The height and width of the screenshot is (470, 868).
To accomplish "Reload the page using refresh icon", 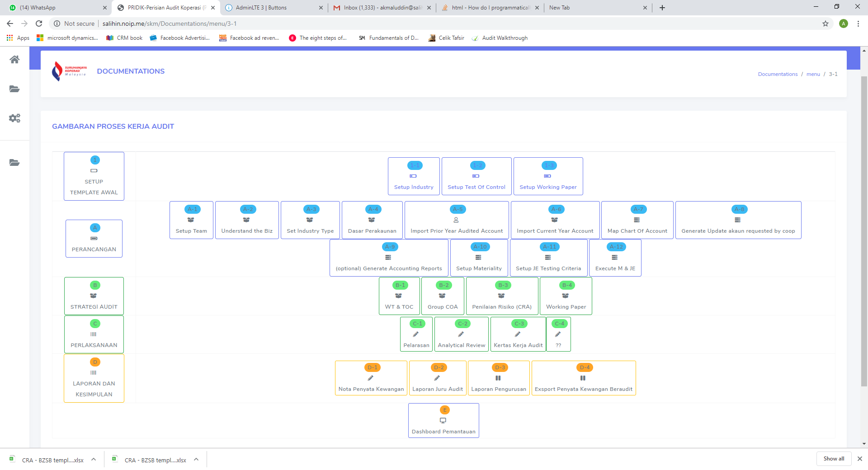I will point(39,23).
